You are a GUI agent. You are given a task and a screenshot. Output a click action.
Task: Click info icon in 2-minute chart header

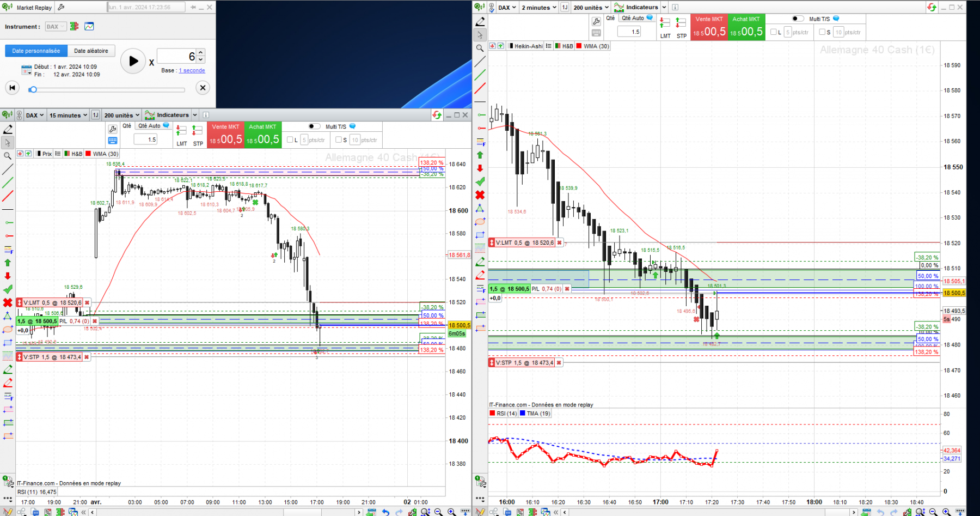tap(675, 7)
